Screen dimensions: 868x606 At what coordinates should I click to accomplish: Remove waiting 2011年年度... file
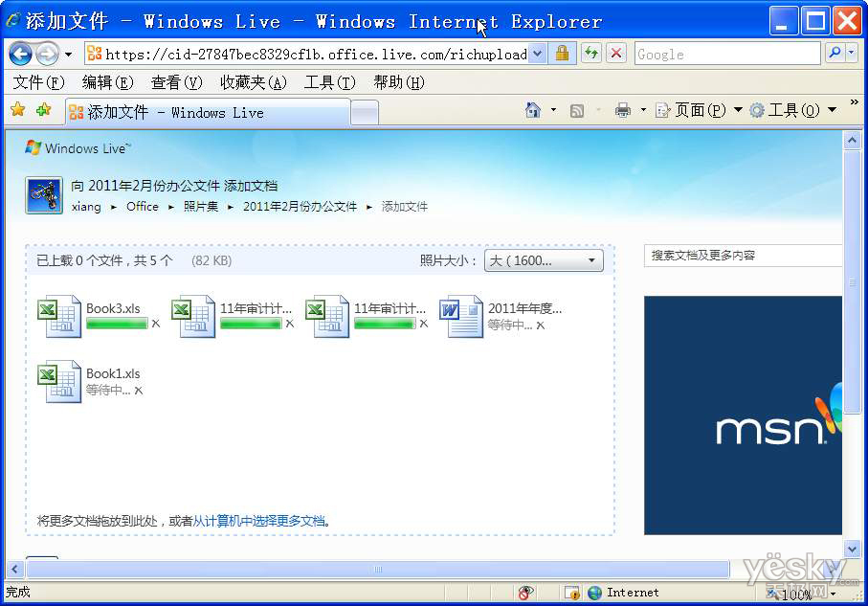pos(541,325)
